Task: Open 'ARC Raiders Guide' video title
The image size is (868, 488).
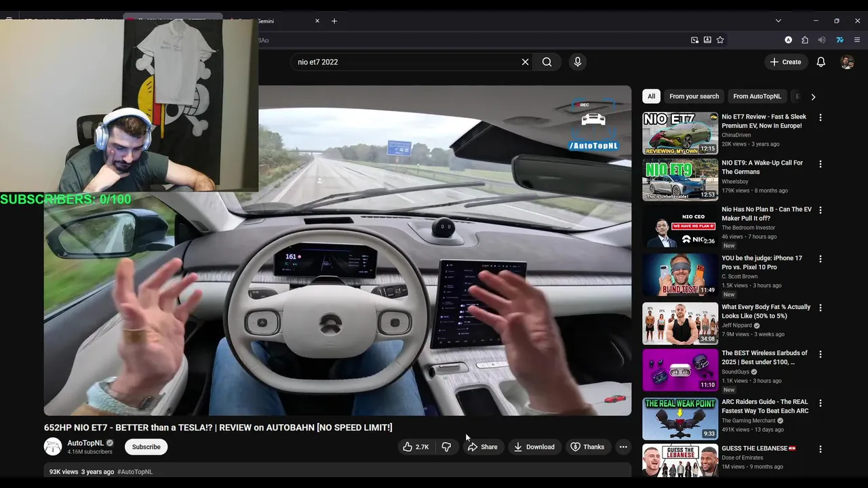Action: point(765,406)
